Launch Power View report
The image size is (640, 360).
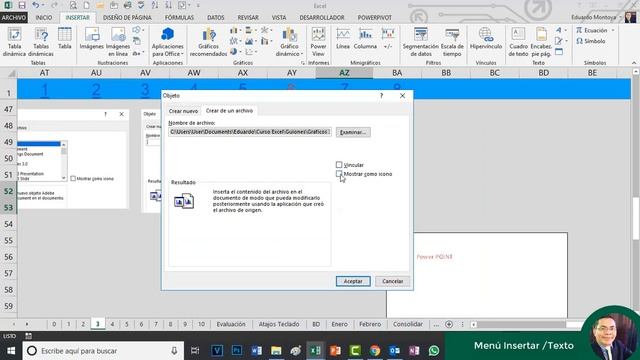pyautogui.click(x=318, y=42)
